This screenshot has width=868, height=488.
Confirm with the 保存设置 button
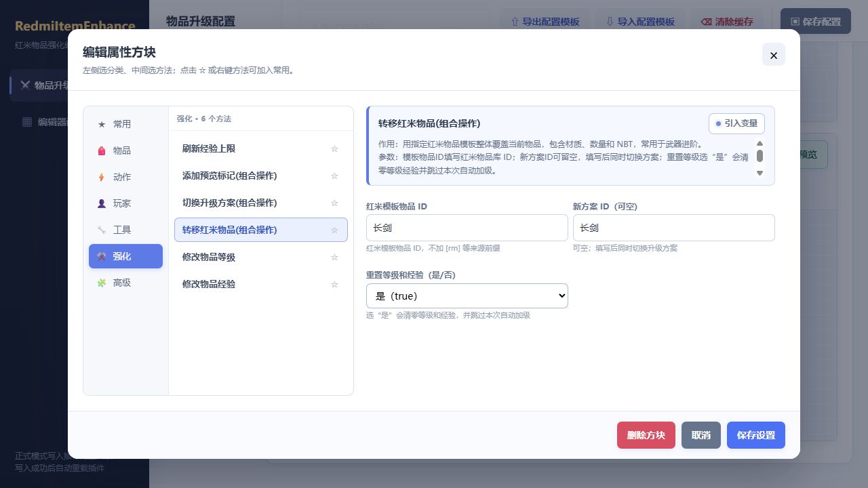pos(756,435)
